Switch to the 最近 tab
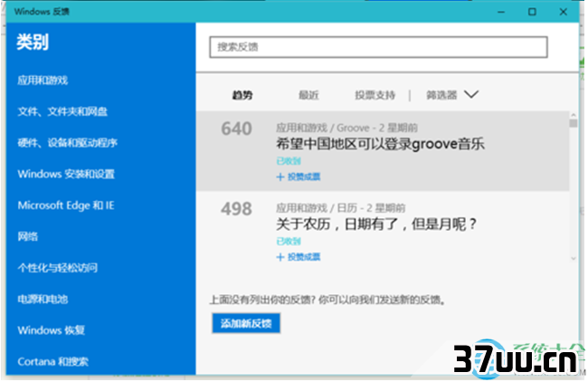The height and width of the screenshot is (382, 588). click(x=308, y=95)
